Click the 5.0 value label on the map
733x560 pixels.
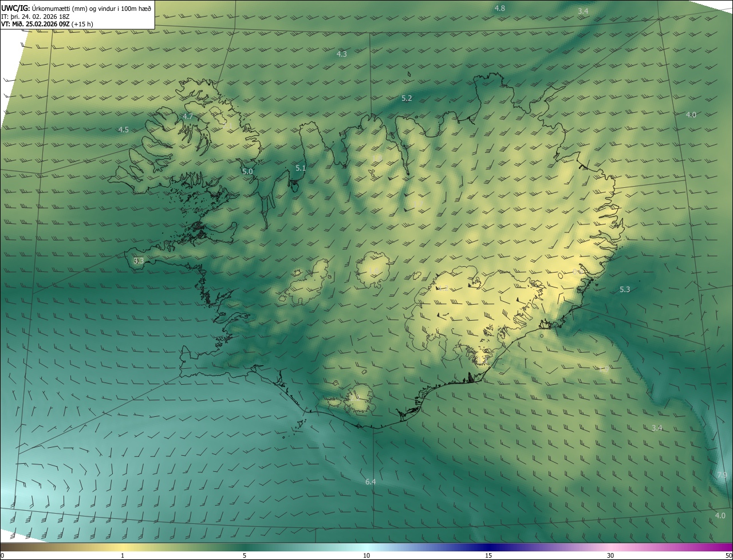(247, 171)
